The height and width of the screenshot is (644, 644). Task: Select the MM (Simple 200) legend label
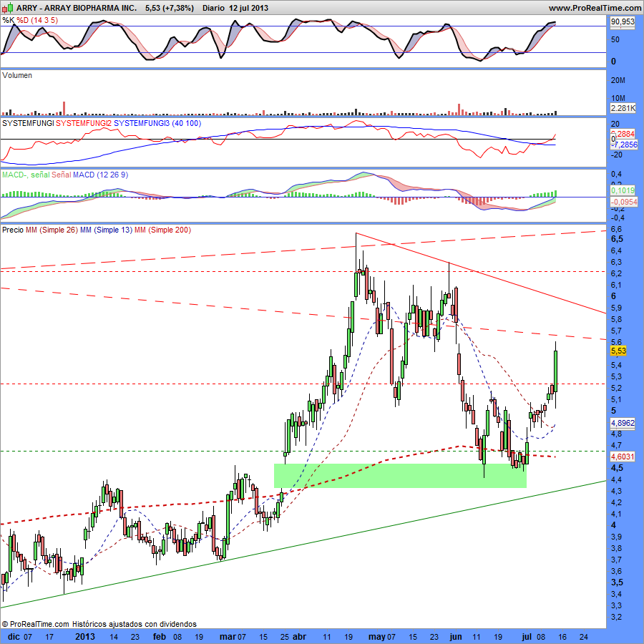(162, 230)
